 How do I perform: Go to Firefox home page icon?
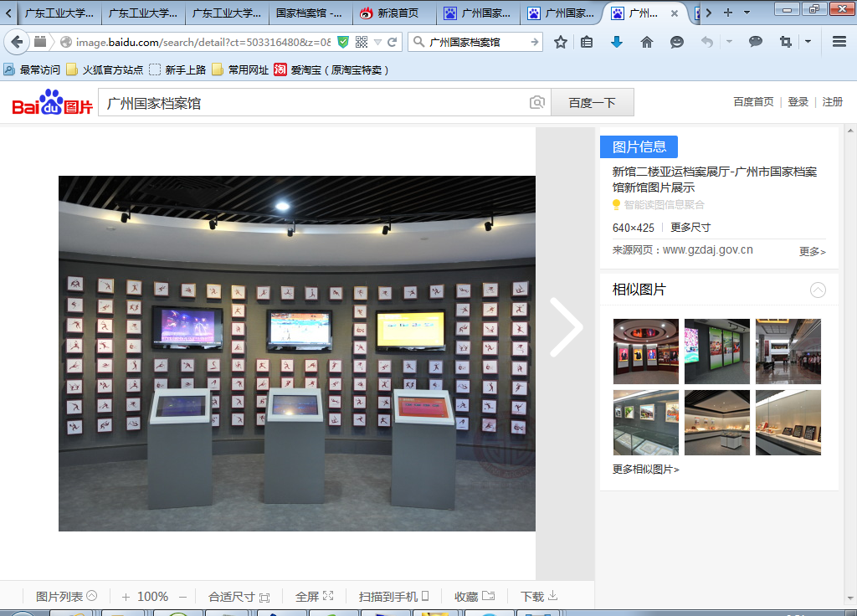647,42
